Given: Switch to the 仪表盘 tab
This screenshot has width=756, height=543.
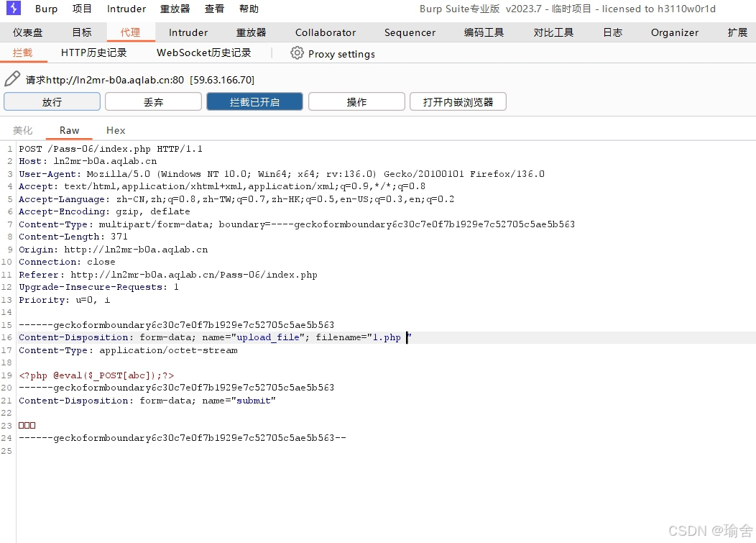Looking at the screenshot, I should tap(27, 32).
